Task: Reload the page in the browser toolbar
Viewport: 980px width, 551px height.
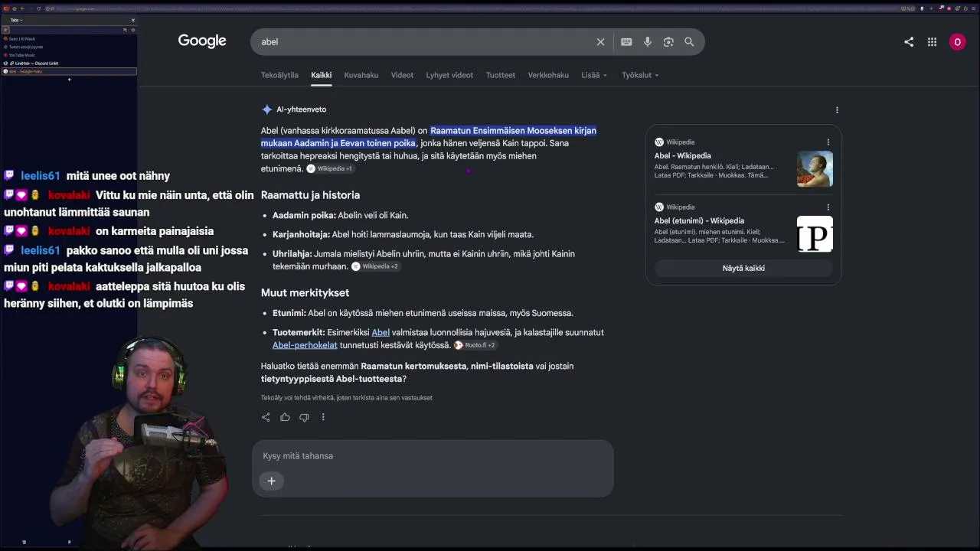Action: (x=38, y=8)
